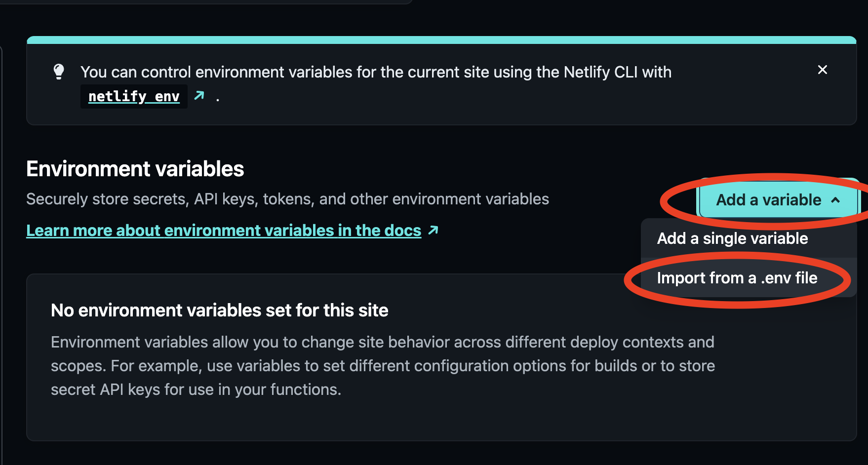The image size is (868, 465).
Task: Click the lightbulb tip icon
Action: (59, 72)
